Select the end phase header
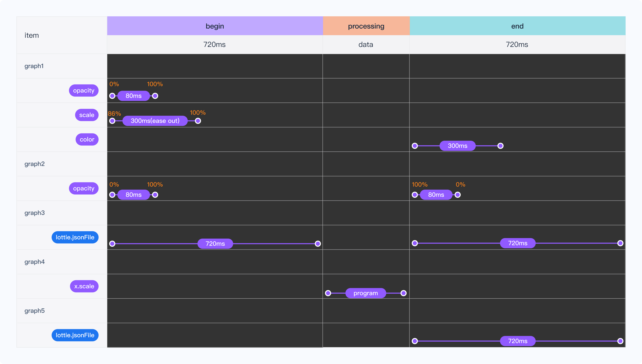 click(517, 26)
